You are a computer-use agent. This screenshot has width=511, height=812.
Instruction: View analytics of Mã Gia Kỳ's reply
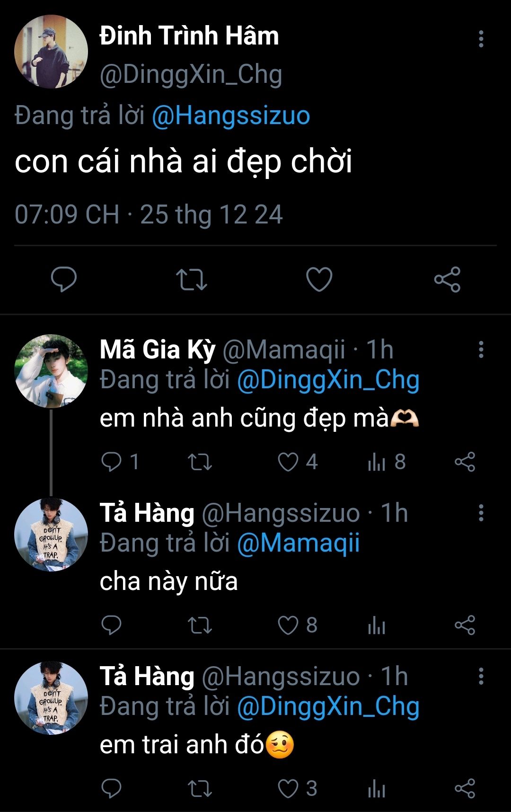377,462
